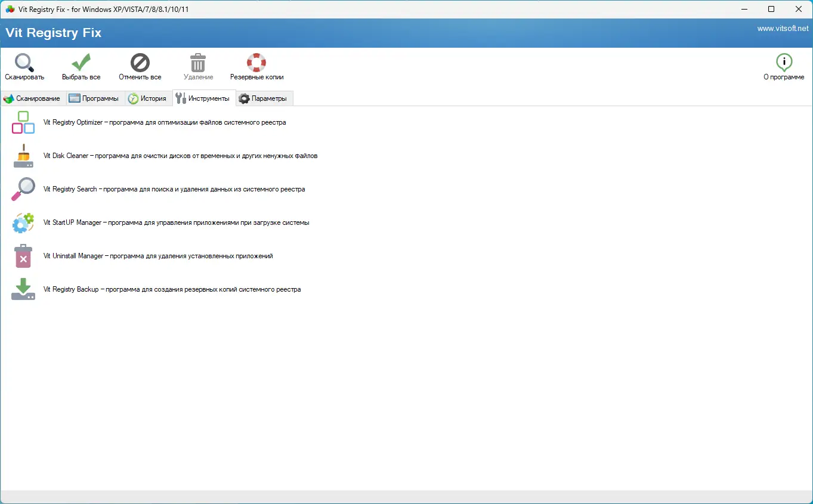Click the app icon in title bar
The image size is (813, 504).
click(10, 10)
